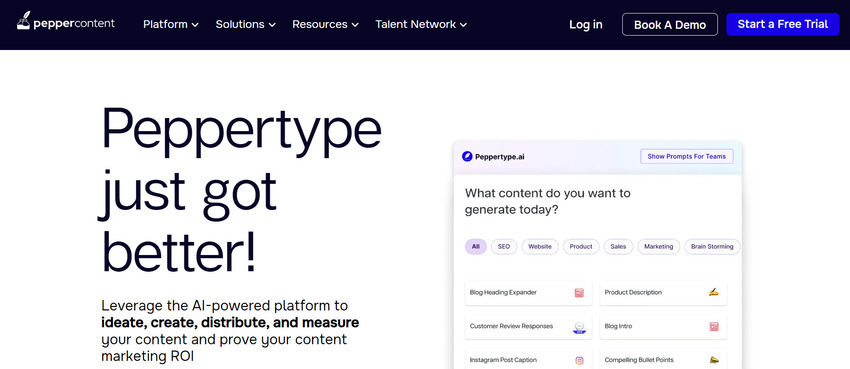Click the Blog Intro icon

tap(714, 327)
